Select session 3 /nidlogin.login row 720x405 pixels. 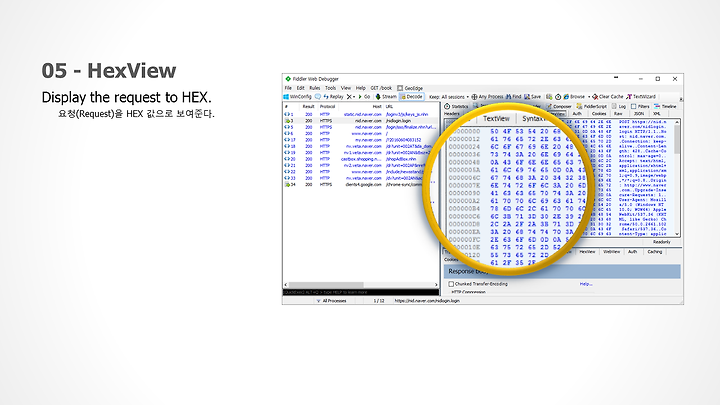point(361,121)
